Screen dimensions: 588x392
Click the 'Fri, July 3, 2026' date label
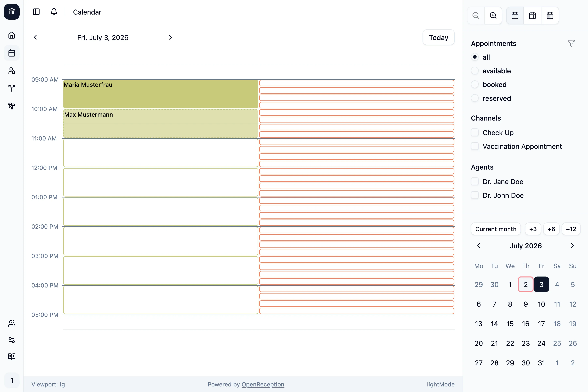(x=103, y=38)
